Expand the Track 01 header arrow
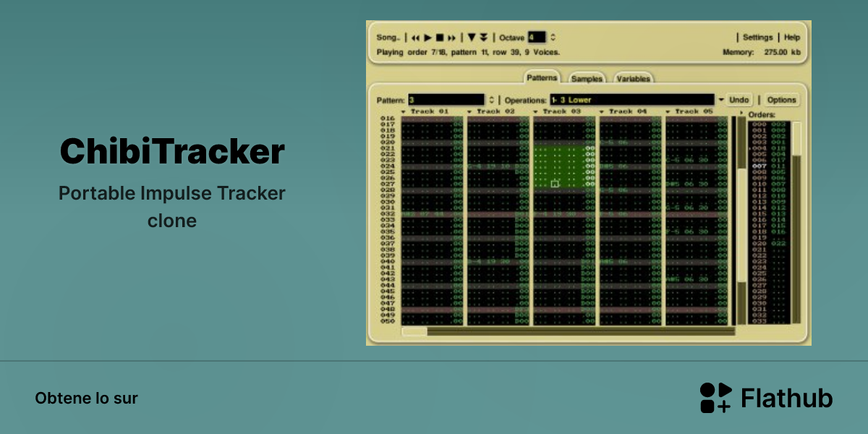 pos(404,112)
